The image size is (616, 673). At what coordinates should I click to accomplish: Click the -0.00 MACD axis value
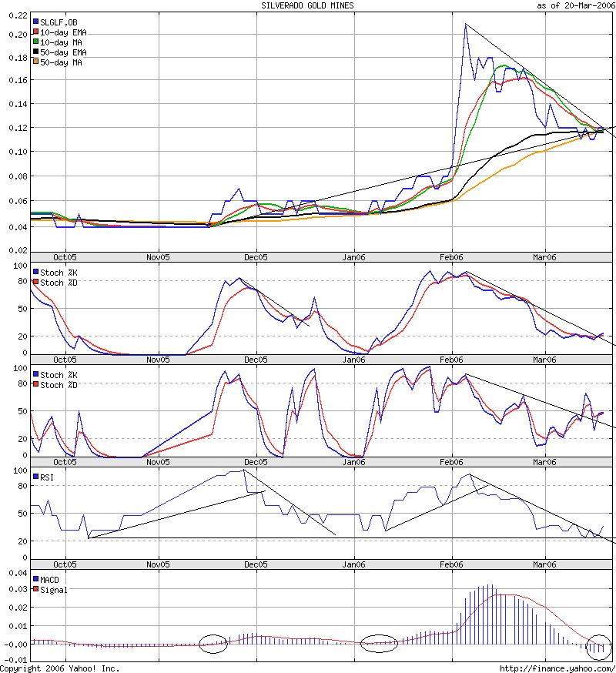pos(16,645)
